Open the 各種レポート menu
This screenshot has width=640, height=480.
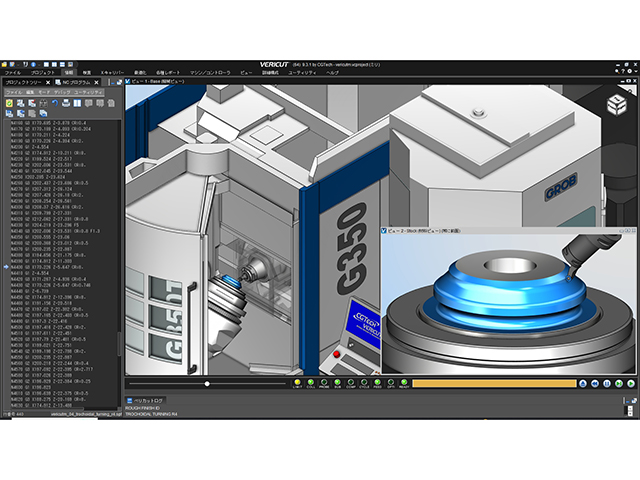168,73
